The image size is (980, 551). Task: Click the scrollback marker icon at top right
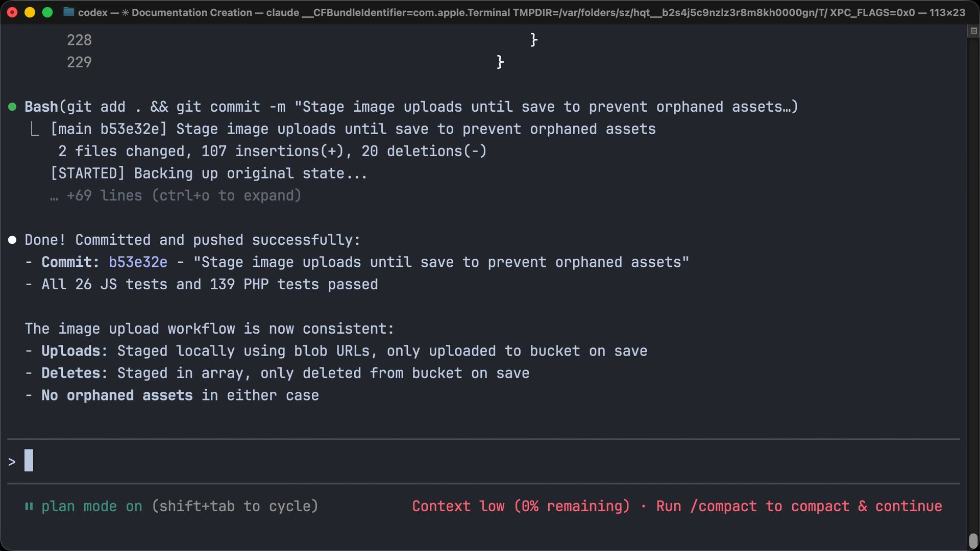pos(973,31)
